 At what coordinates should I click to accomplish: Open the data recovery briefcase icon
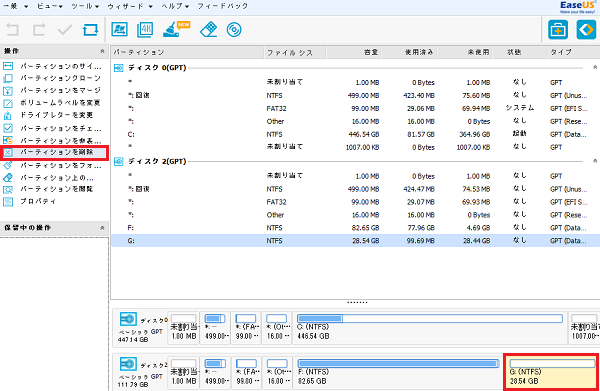(558, 29)
